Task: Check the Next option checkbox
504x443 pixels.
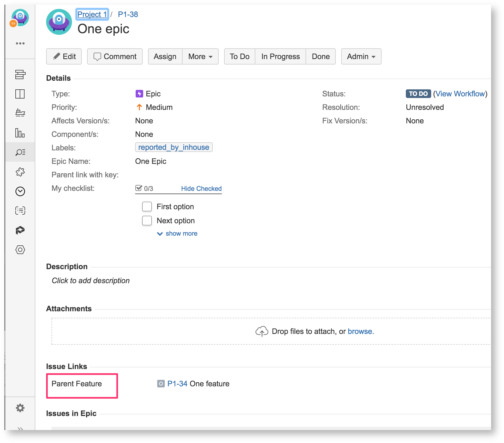Action: (x=147, y=221)
